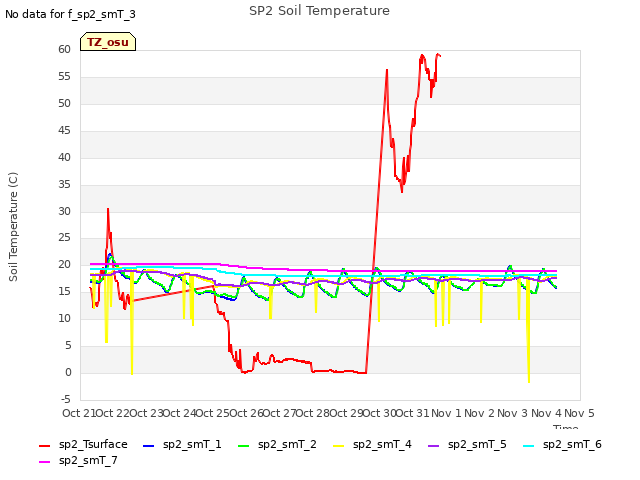Click the red sp2_Tsurface legend swatch
This screenshot has height=480, width=640.
(44, 446)
